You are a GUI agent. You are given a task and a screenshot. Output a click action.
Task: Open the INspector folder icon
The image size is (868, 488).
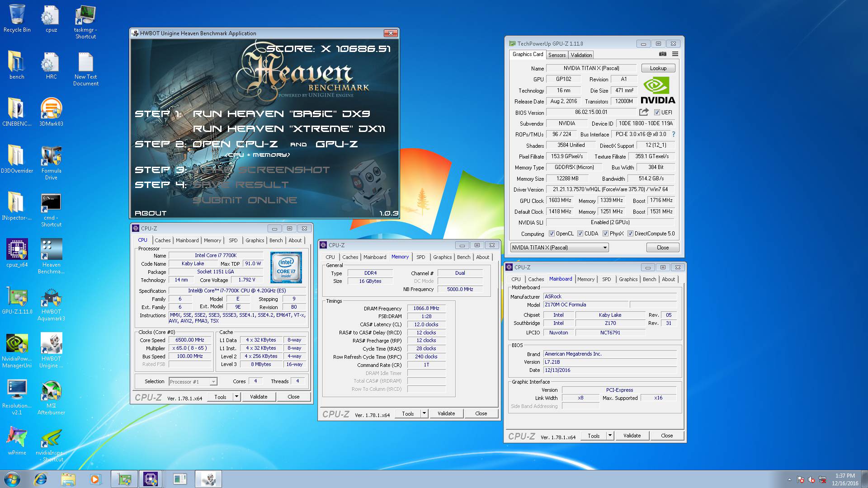(x=17, y=206)
